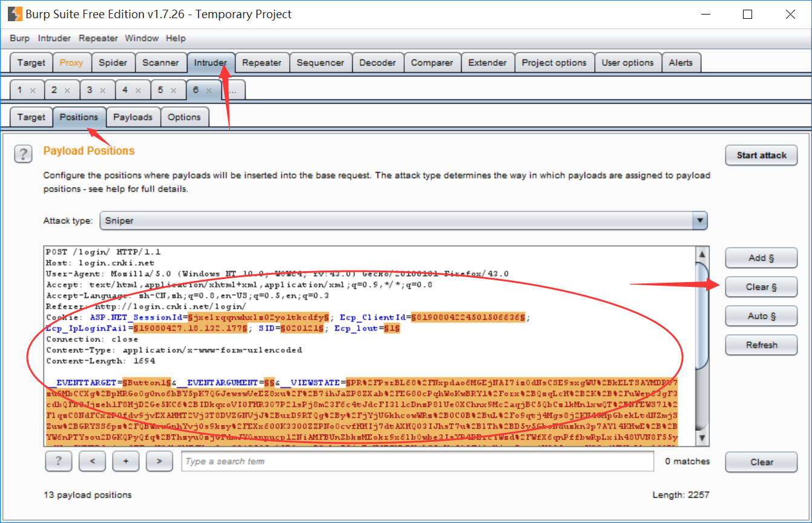Click the Burp Suite logo in the title bar
The height and width of the screenshot is (523, 812).
[x=15, y=14]
